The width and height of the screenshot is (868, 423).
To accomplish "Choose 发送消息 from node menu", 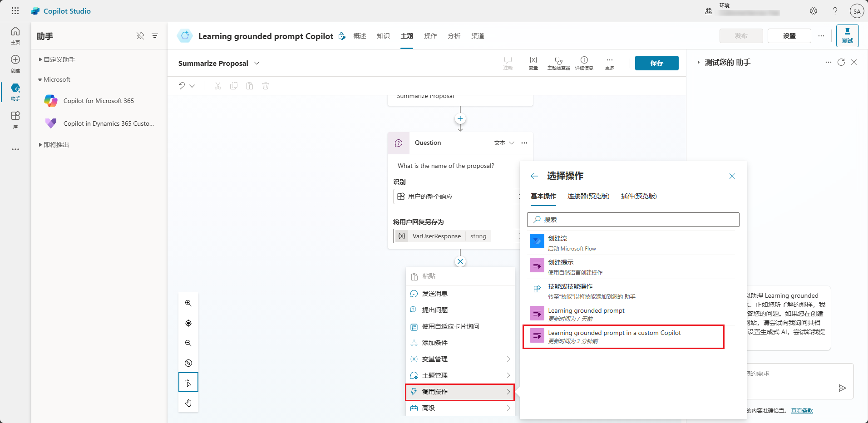I will pyautogui.click(x=460, y=294).
